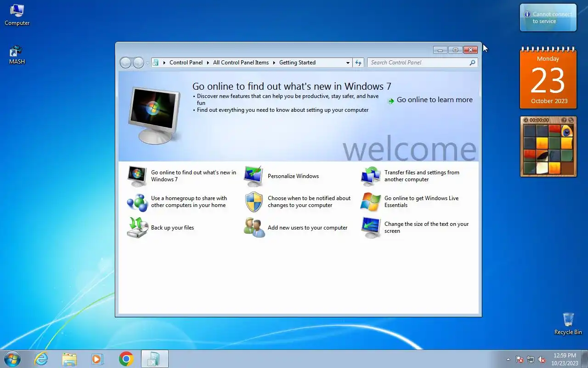The image size is (588, 368).
Task: Select the Back up your files icon
Action: point(137,228)
